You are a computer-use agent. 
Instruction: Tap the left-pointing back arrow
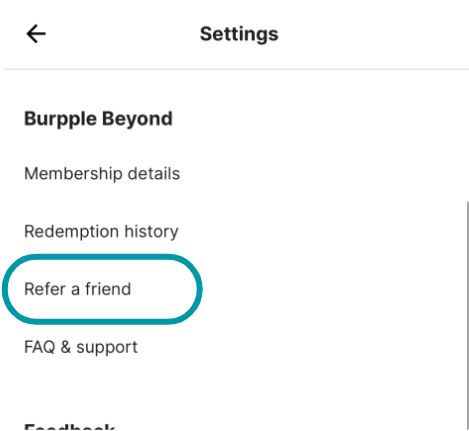click(x=36, y=34)
